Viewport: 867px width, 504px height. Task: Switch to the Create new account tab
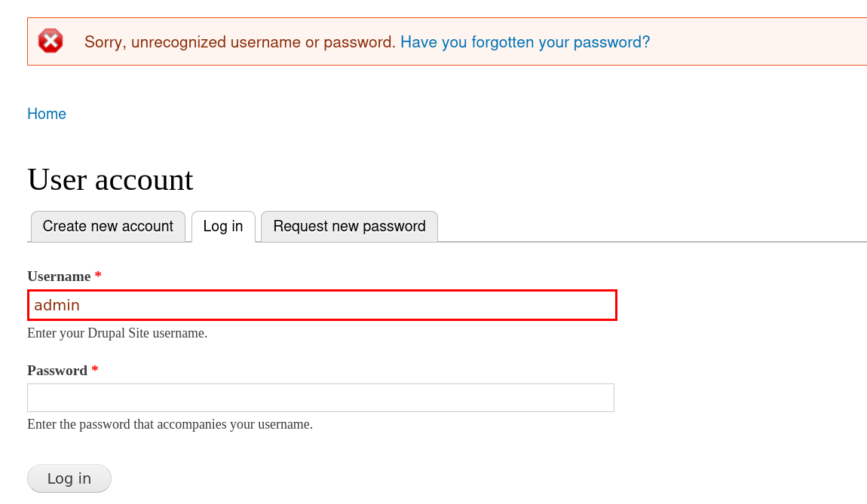click(x=108, y=226)
